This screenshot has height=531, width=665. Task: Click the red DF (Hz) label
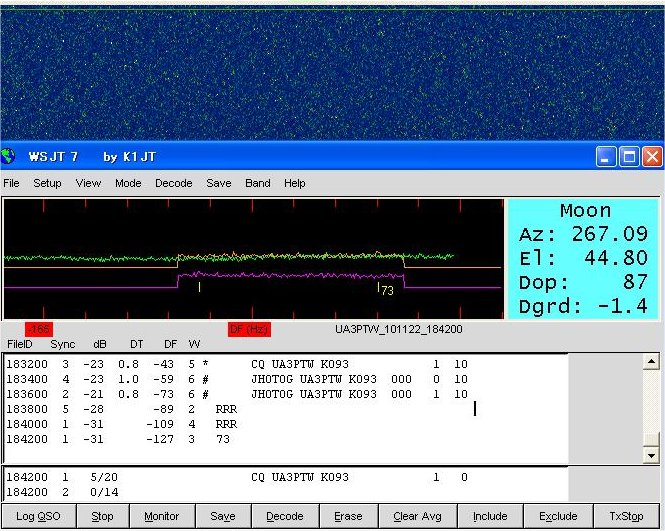tap(249, 329)
